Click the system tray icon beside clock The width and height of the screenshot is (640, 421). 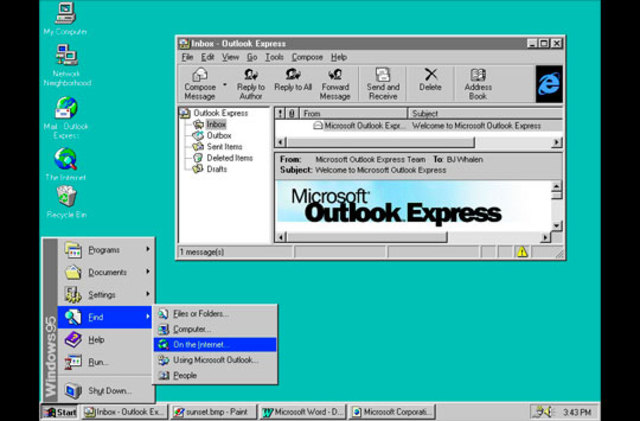click(x=544, y=412)
